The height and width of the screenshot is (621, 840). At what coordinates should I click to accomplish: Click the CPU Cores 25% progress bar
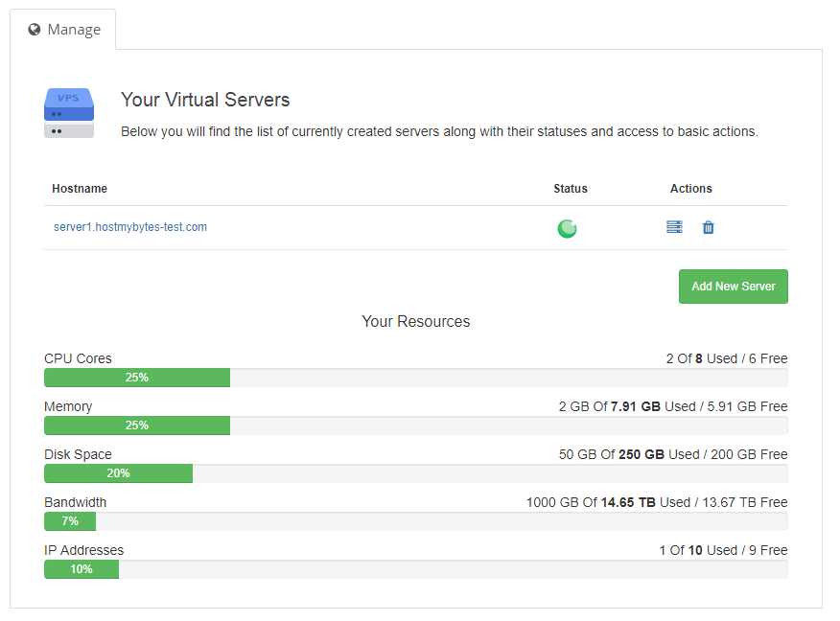click(137, 378)
